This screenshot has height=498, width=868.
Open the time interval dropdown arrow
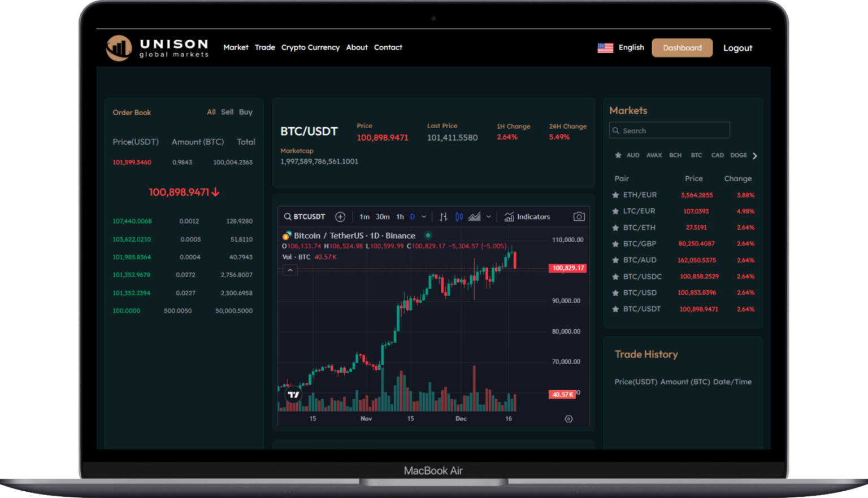424,217
